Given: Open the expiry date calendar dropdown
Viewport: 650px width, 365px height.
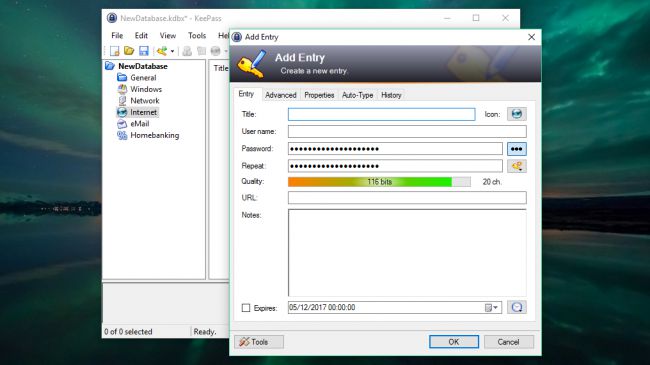Looking at the screenshot, I should pyautogui.click(x=491, y=308).
